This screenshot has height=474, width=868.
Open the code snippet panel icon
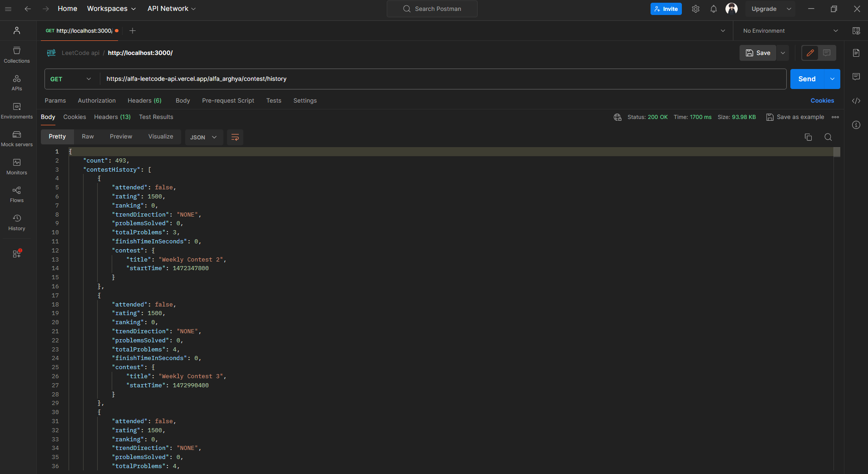856,101
